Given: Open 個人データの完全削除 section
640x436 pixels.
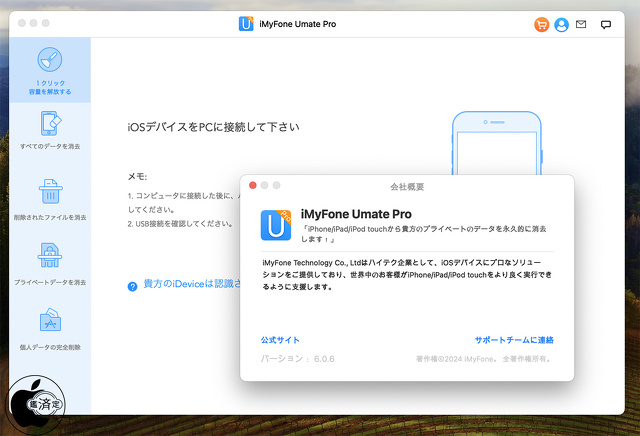Looking at the screenshot, I should tap(50, 329).
